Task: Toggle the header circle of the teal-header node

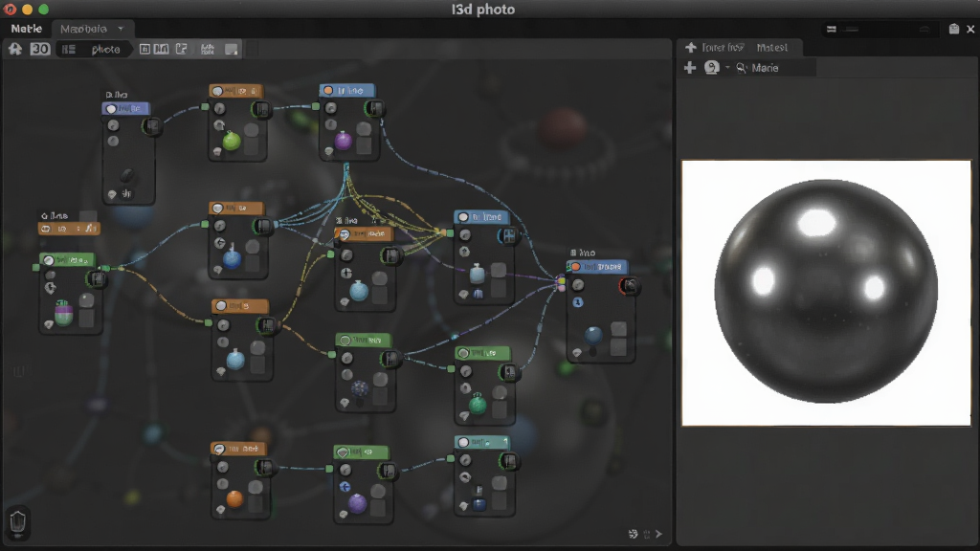Action: click(x=463, y=442)
